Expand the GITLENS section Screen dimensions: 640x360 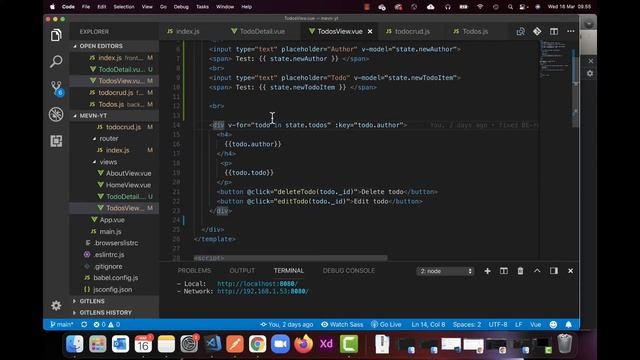point(114,301)
